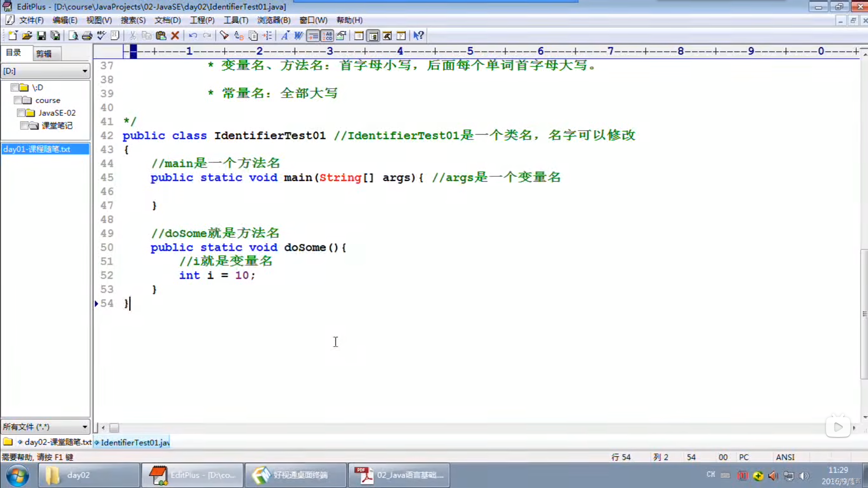The image size is (868, 488).
Task: Click the Open file icon
Action: (27, 36)
